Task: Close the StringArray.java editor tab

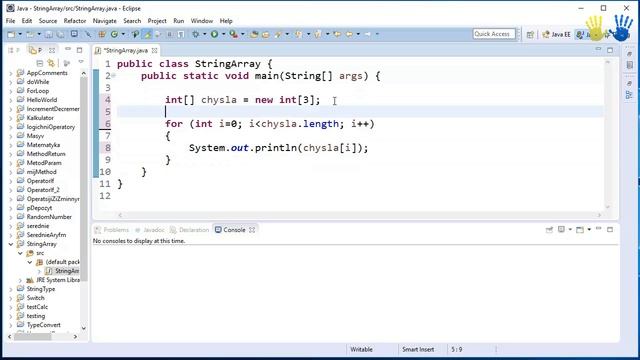Action: (154, 51)
